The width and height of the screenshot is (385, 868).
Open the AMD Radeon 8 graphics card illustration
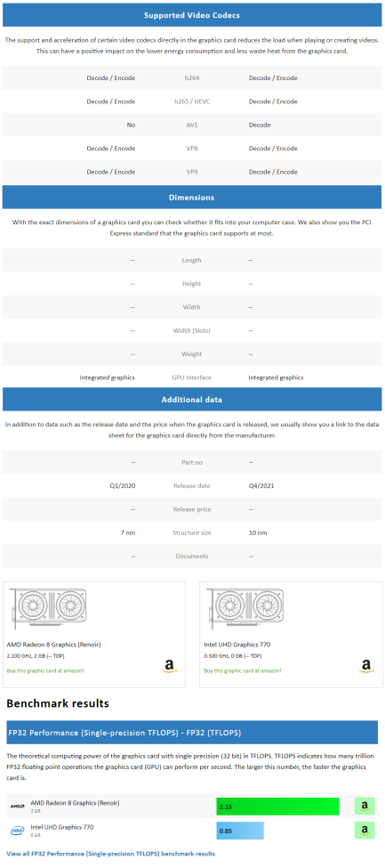pyautogui.click(x=49, y=607)
